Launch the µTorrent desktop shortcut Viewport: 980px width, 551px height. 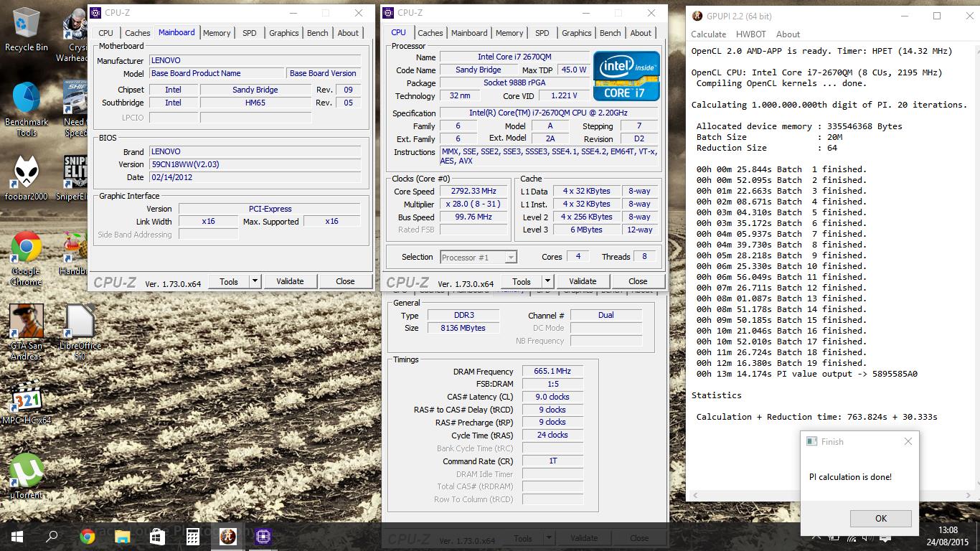[27, 476]
